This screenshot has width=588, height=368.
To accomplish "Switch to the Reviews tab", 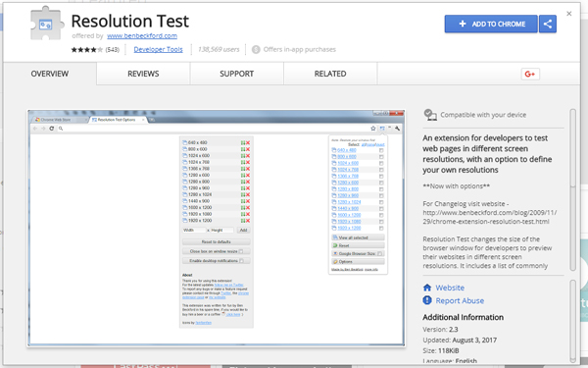I will pos(143,74).
